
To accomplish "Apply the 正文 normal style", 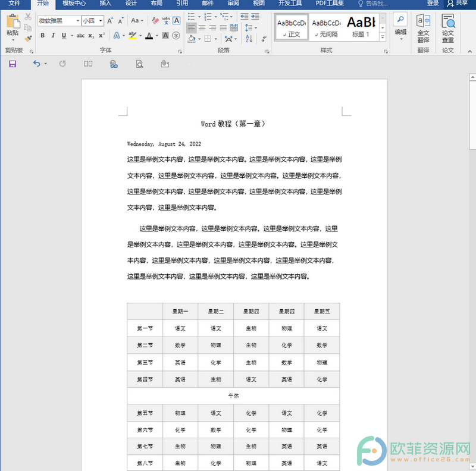I will [x=292, y=27].
